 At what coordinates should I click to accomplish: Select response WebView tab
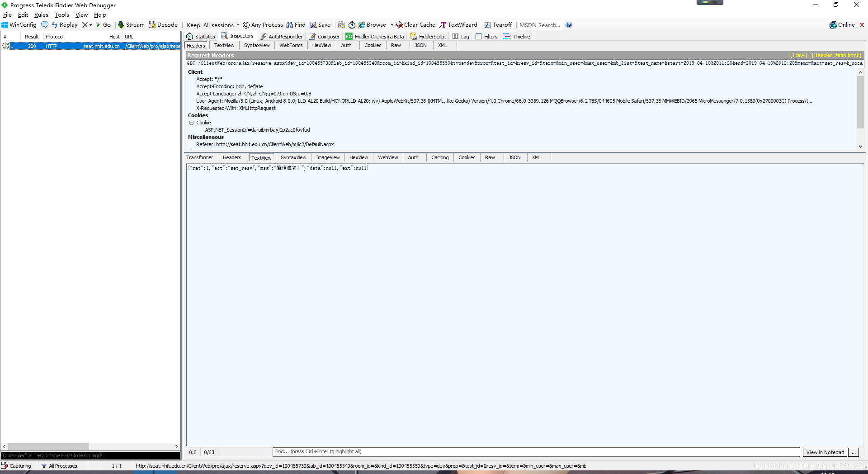pyautogui.click(x=388, y=157)
